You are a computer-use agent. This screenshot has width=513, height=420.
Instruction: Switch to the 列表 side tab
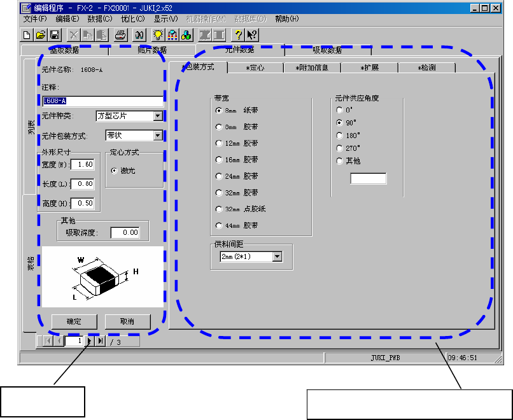tap(31, 127)
